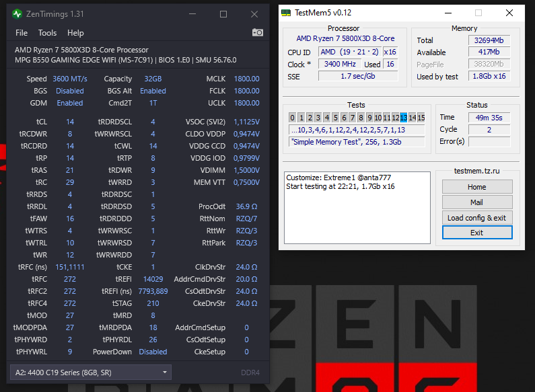Click the Simple Memory Test description line
This screenshot has height=392, width=535.
(357, 142)
